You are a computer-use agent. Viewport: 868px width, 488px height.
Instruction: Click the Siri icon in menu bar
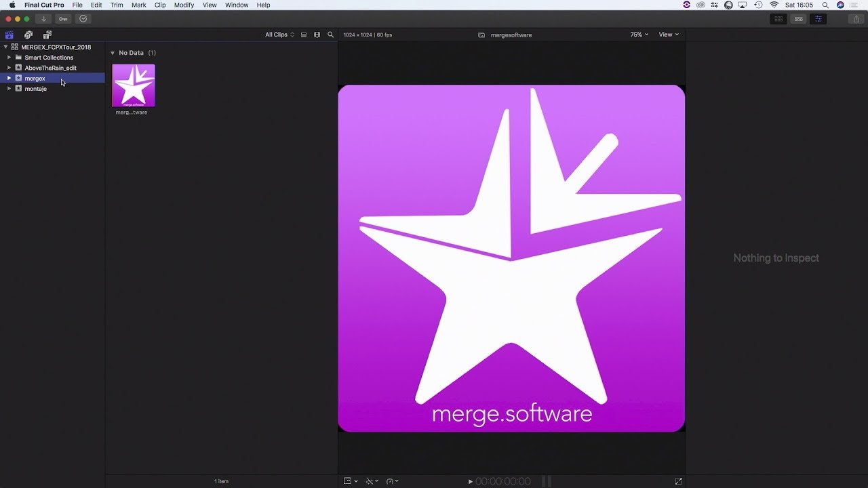840,5
